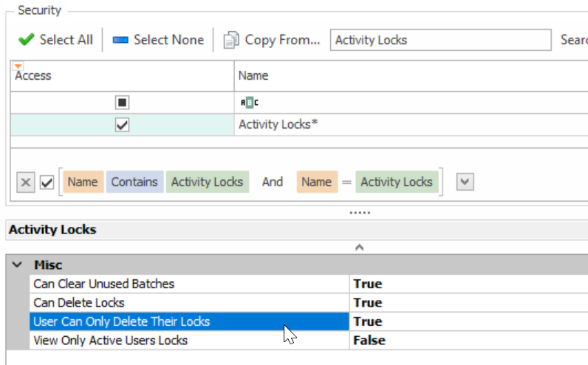Select the Can Clear Unused Batches property
The image size is (588, 365).
click(x=103, y=284)
